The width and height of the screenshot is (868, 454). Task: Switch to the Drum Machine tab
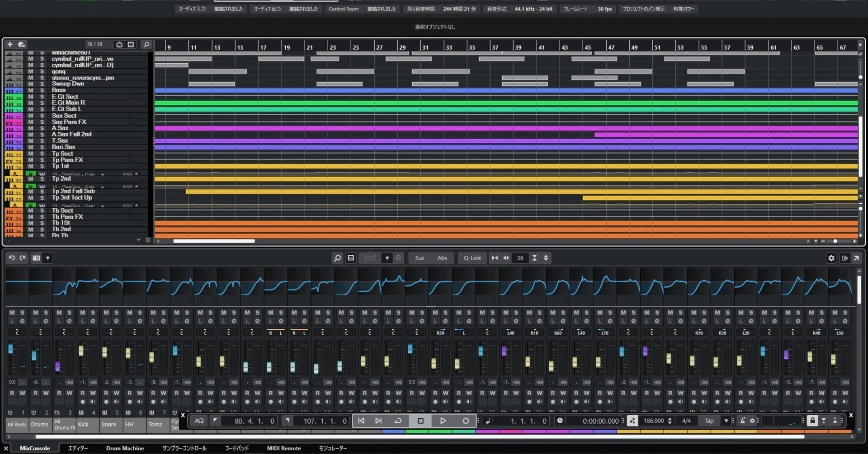click(125, 448)
